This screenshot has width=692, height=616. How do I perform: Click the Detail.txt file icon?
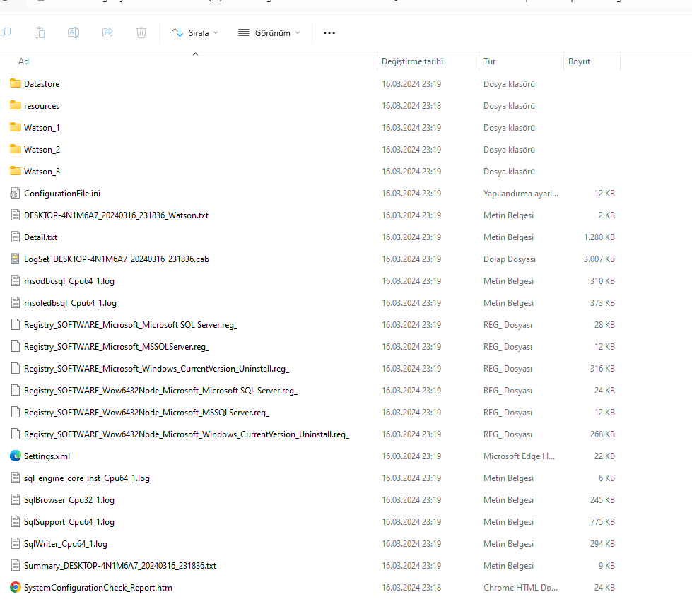16,237
